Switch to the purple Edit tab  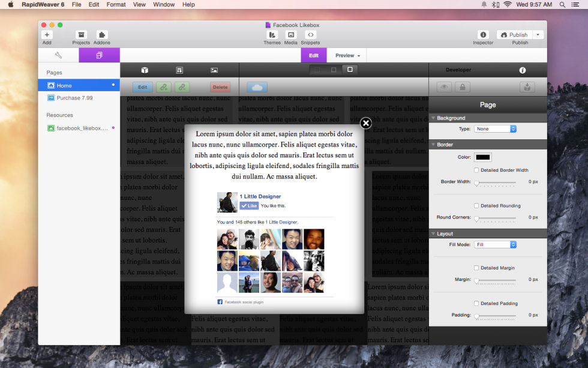pyautogui.click(x=314, y=55)
